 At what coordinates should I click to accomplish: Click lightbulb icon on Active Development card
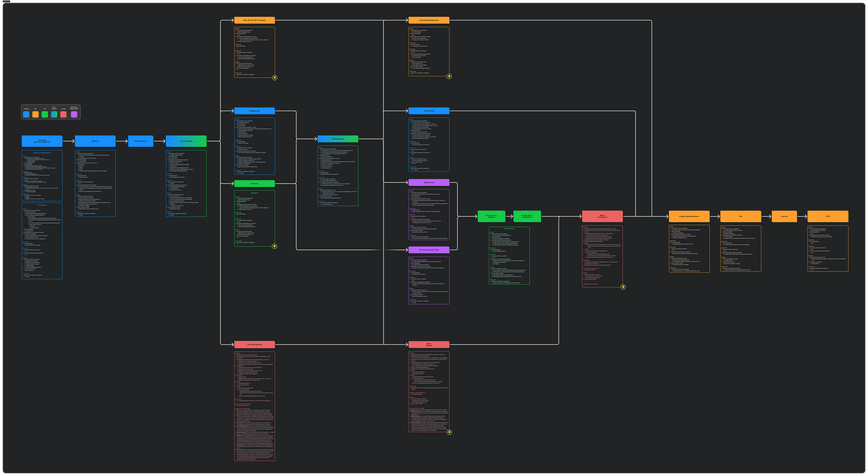coord(449,76)
